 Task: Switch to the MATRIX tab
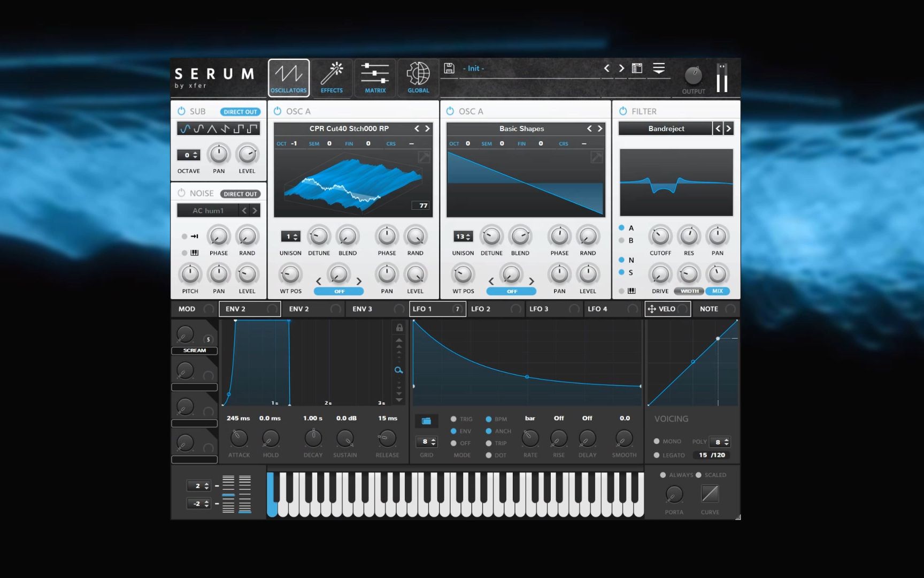point(375,78)
